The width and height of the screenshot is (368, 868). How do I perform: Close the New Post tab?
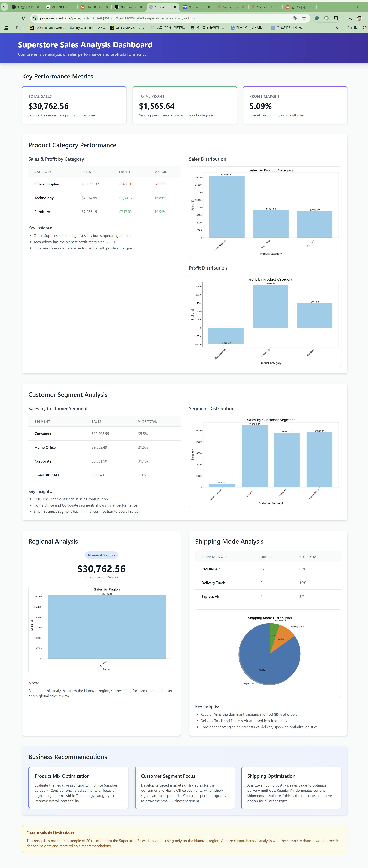(107, 7)
